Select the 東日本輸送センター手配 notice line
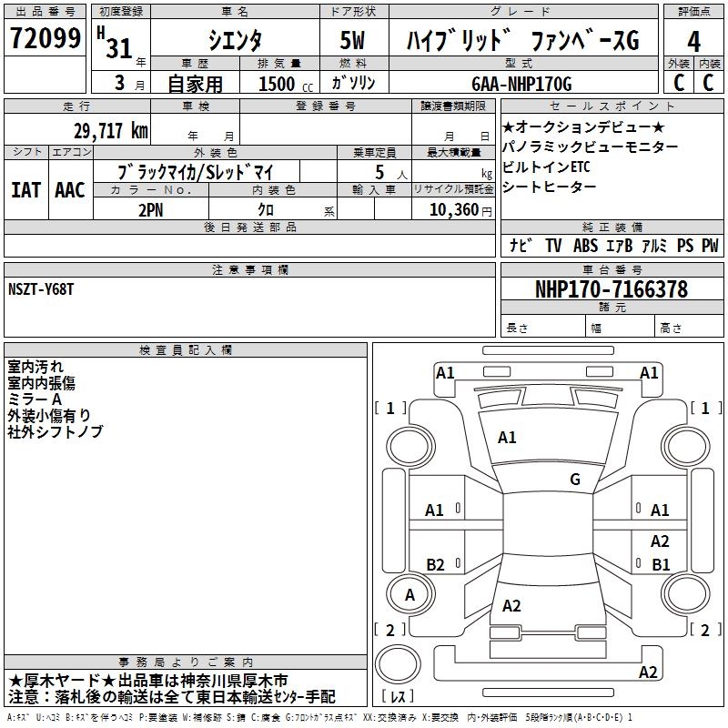This screenshot has height=728, width=728. (172, 697)
